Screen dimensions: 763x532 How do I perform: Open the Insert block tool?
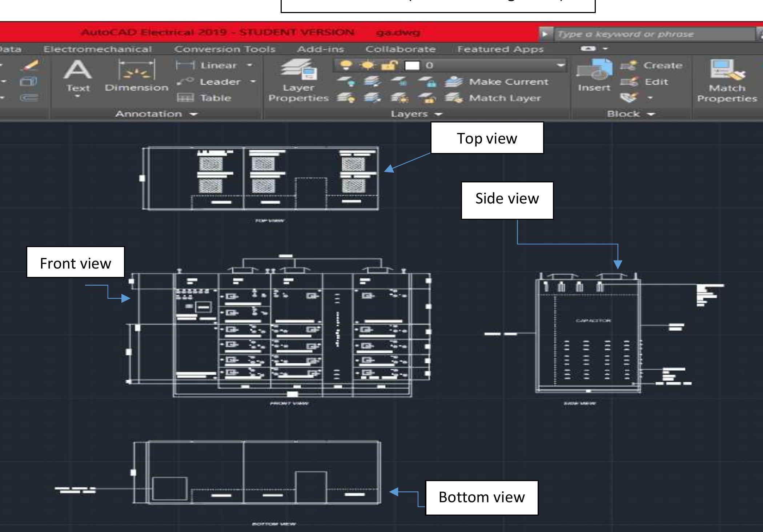[x=594, y=76]
